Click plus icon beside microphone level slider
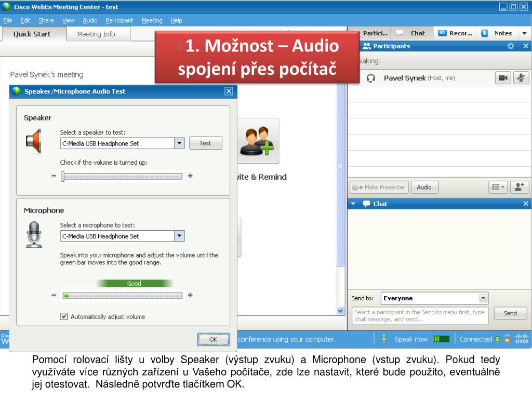This screenshot has width=532, height=399. point(190,295)
